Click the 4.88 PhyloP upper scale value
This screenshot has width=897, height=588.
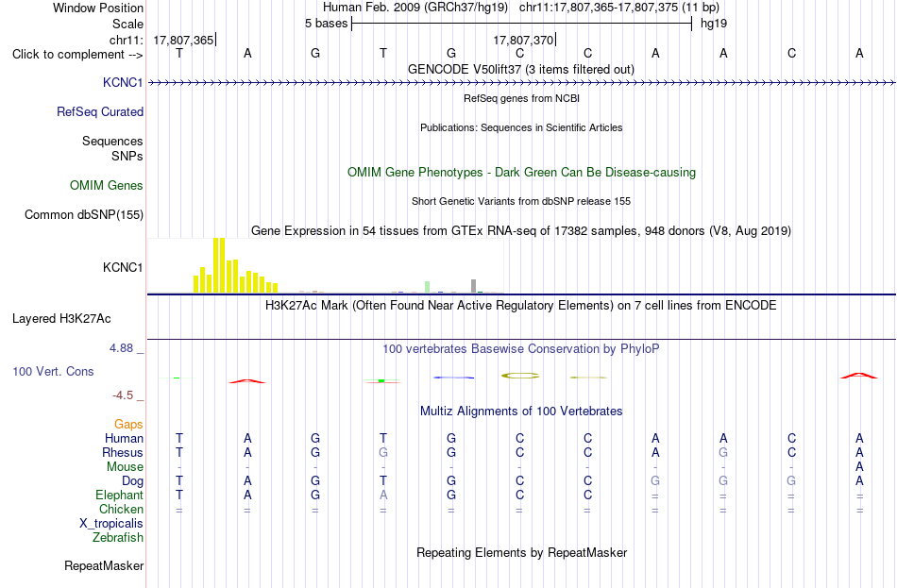pos(121,348)
